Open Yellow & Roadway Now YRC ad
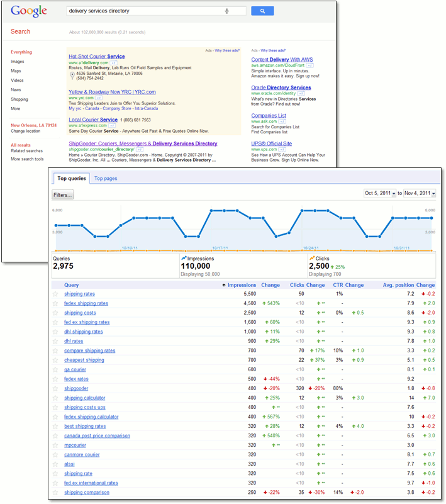 point(112,92)
